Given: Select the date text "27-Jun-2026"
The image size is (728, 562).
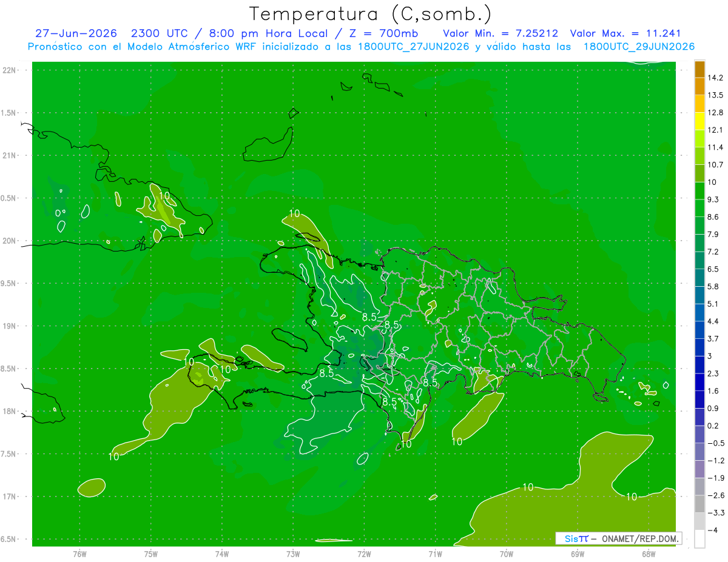Looking at the screenshot, I should point(76,33).
